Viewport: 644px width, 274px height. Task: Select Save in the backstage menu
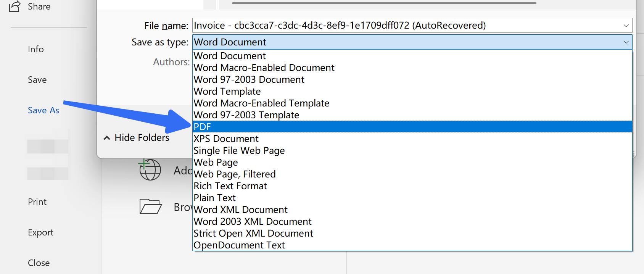coord(37,80)
